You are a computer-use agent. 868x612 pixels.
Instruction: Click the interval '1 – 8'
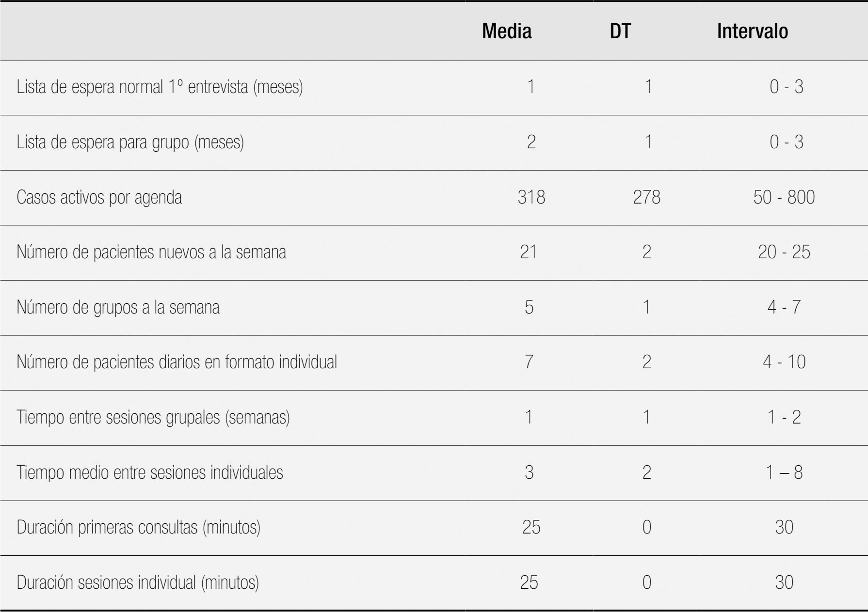(x=784, y=472)
